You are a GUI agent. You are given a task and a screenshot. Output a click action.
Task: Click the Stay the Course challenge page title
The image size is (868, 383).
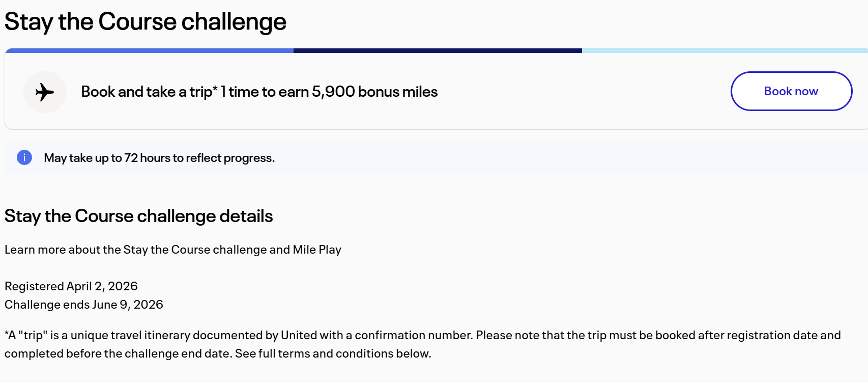(x=146, y=22)
